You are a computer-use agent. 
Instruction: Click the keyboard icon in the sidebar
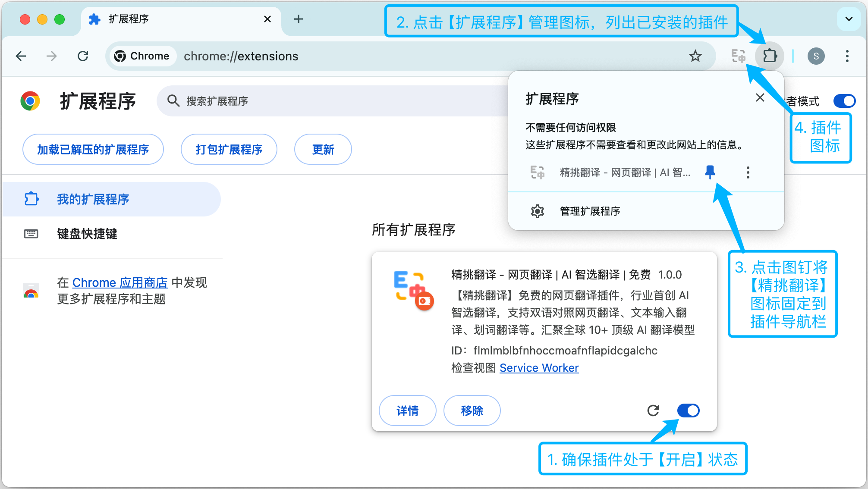31,234
